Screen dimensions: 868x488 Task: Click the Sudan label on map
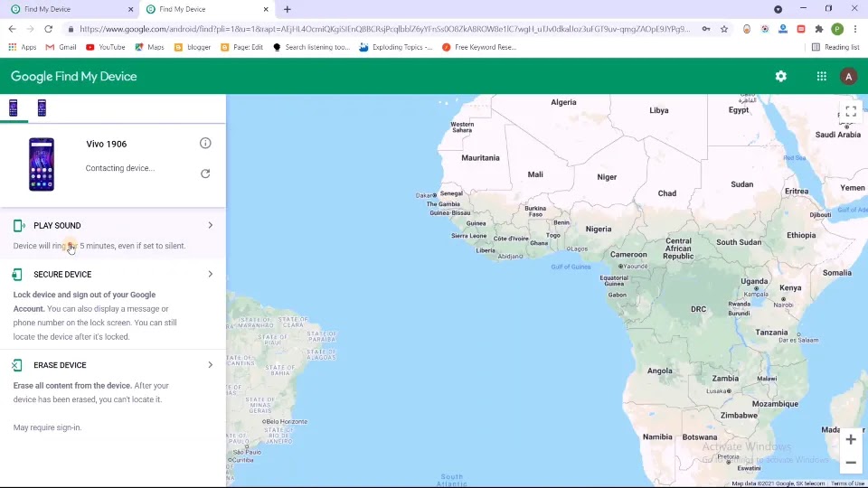741,184
